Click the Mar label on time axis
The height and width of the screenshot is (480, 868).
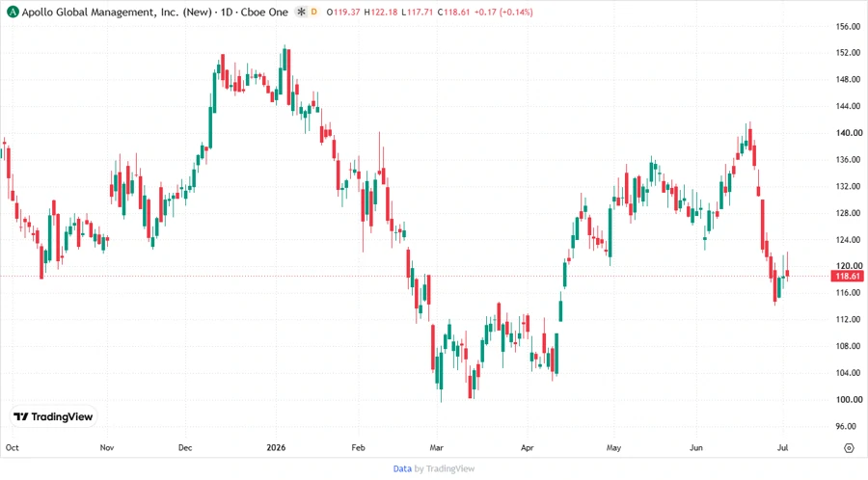point(436,447)
